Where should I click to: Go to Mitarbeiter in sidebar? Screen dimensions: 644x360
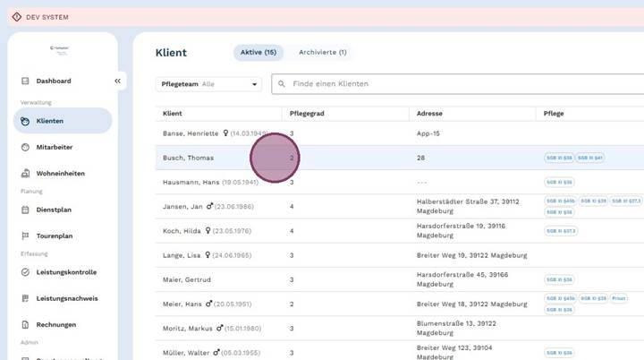pos(55,147)
